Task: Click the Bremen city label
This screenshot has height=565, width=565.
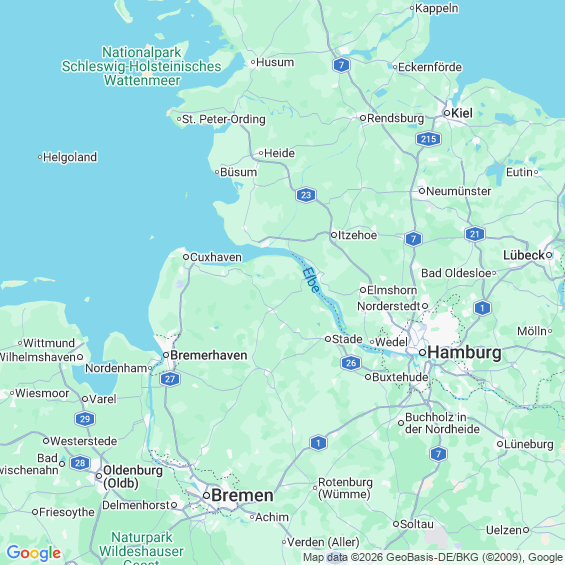Action: (x=242, y=495)
